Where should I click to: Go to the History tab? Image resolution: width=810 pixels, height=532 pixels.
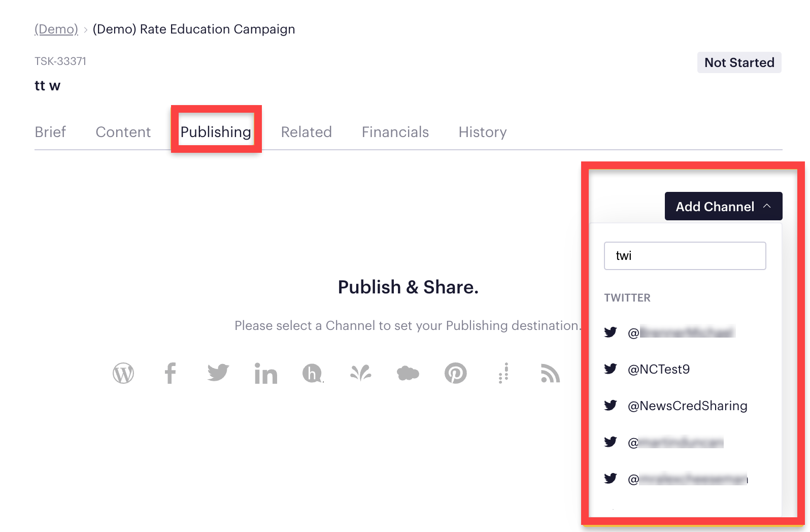tap(482, 132)
